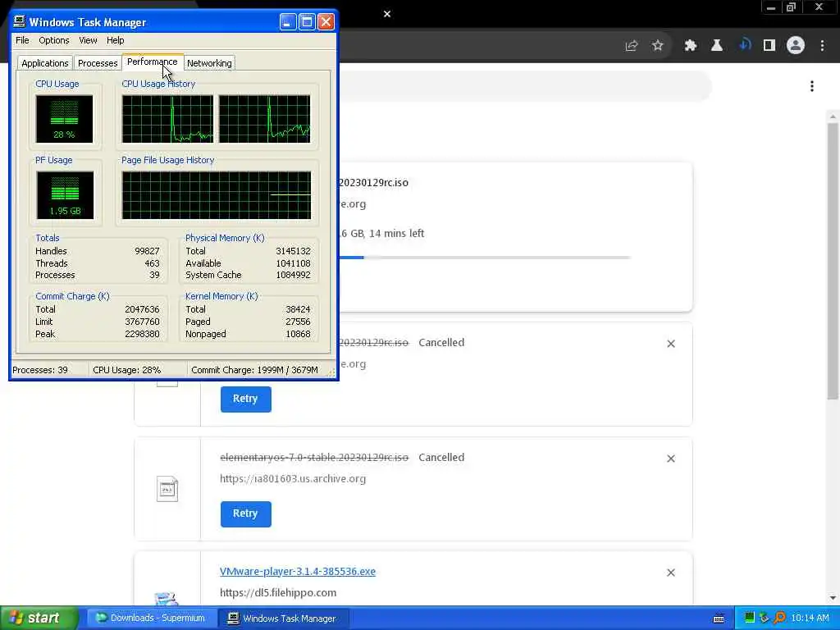Switch to the Networking tab

(209, 63)
